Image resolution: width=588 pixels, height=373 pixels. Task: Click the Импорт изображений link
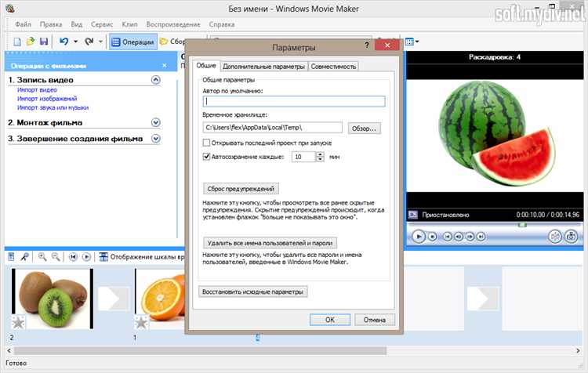point(47,99)
